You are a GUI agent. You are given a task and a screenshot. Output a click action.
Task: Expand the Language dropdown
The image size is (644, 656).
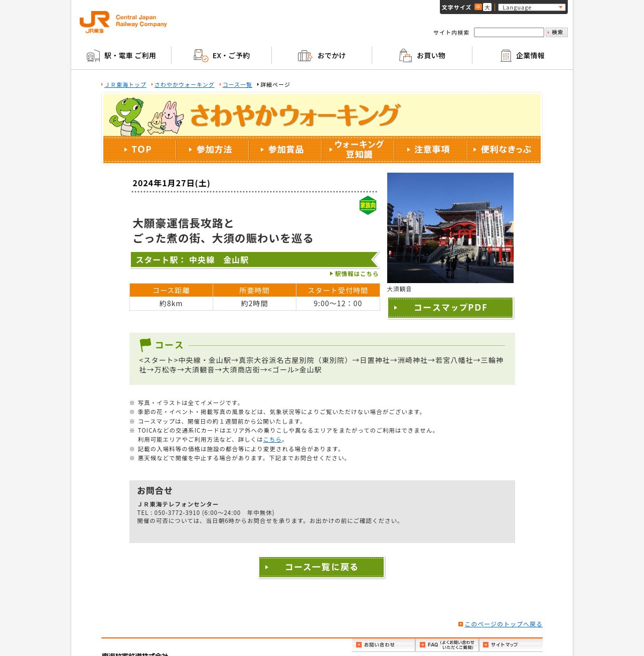[x=532, y=7]
